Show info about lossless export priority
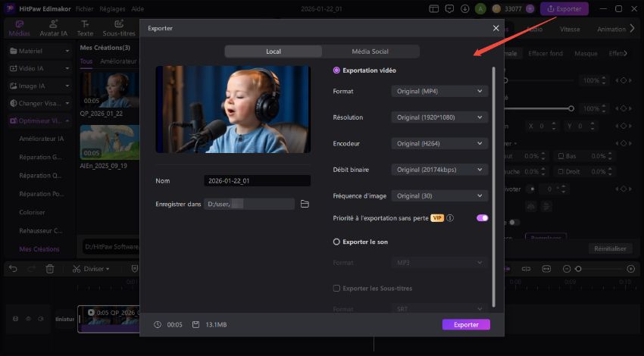644x356 pixels. pos(450,218)
